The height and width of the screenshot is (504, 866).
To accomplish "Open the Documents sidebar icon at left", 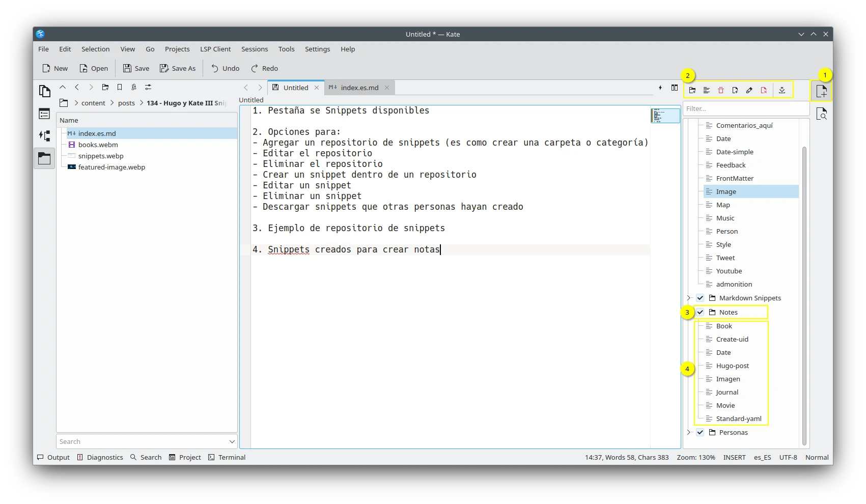I will click(x=45, y=91).
